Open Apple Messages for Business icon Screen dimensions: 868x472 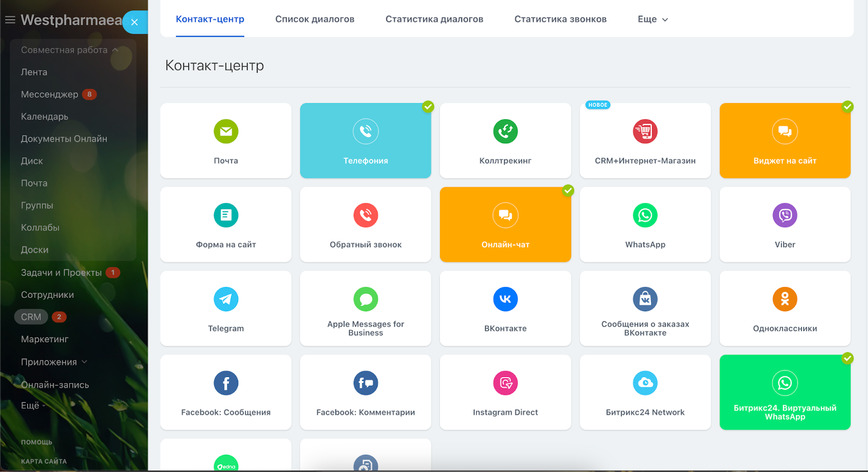pyautogui.click(x=366, y=299)
